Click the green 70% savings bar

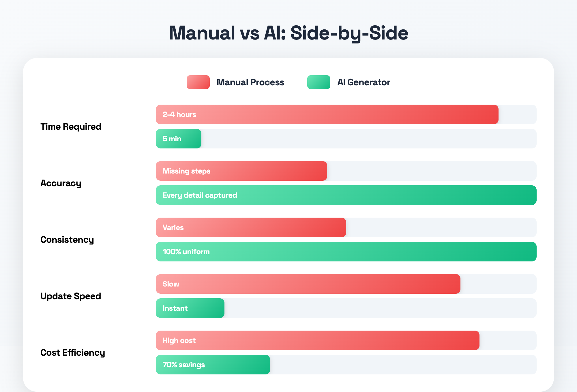pos(213,365)
